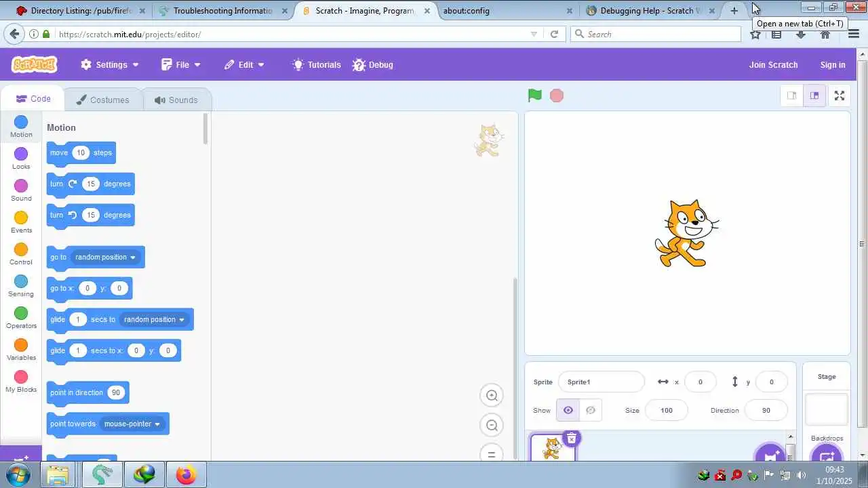This screenshot has width=868, height=488.
Task: Select the Sound blocks category
Action: click(21, 190)
